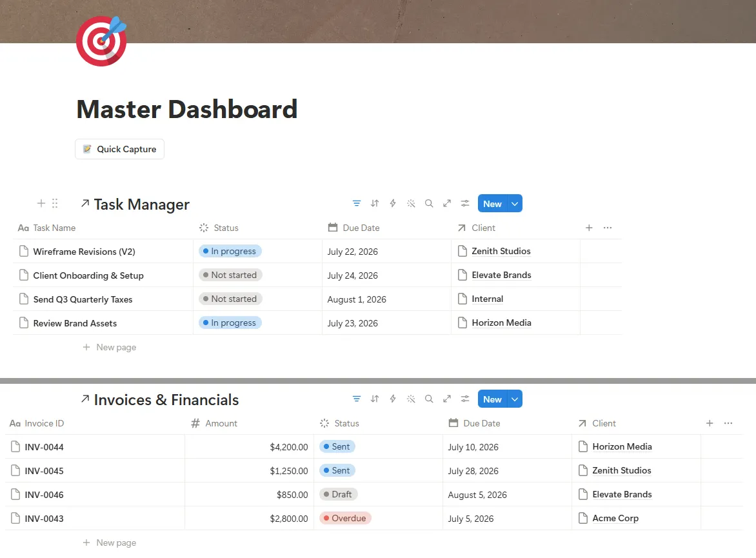
Task: Add a property column to Invoices
Action: click(709, 423)
